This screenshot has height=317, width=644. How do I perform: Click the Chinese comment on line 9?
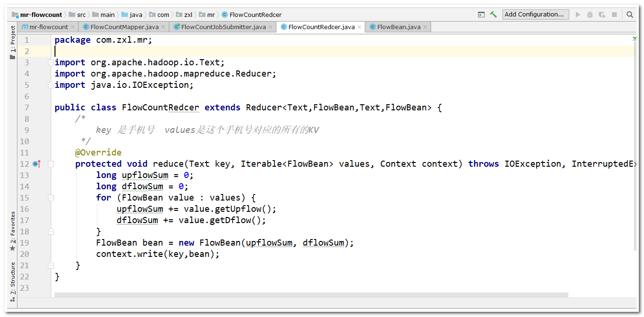click(207, 130)
